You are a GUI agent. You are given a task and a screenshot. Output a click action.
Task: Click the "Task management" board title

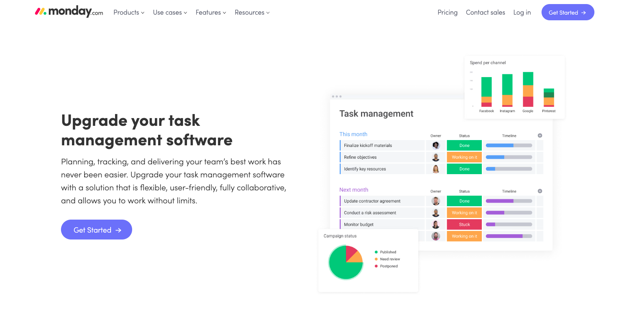376,114
